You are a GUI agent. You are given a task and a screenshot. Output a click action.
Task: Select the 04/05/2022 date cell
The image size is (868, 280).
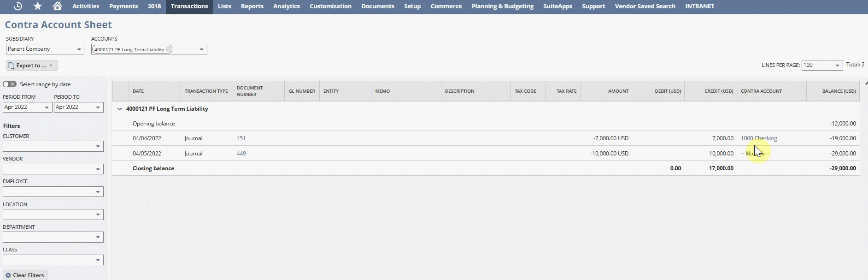tap(147, 154)
